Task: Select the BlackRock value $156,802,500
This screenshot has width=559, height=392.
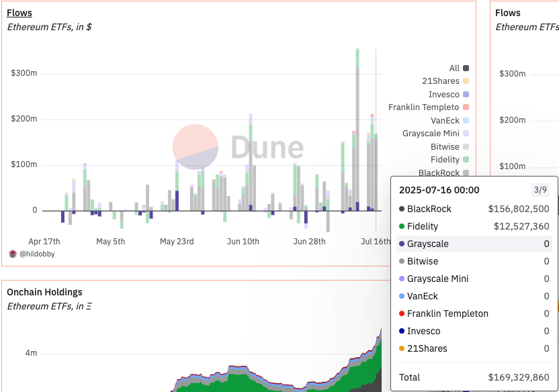Action: click(x=519, y=209)
